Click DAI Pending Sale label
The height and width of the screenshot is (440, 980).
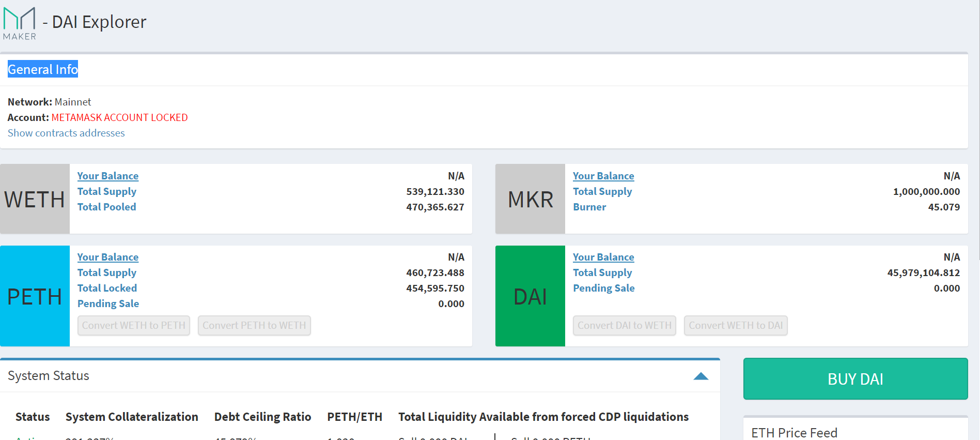pyautogui.click(x=604, y=288)
